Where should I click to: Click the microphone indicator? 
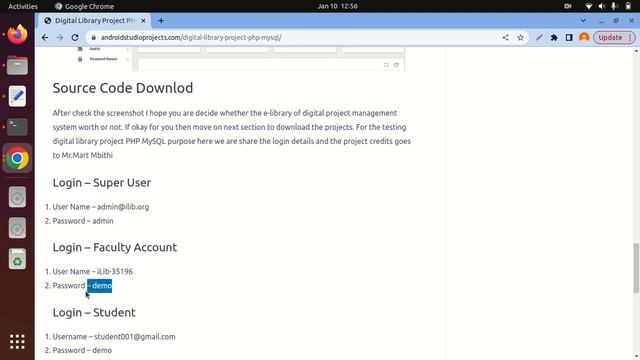point(614,6)
